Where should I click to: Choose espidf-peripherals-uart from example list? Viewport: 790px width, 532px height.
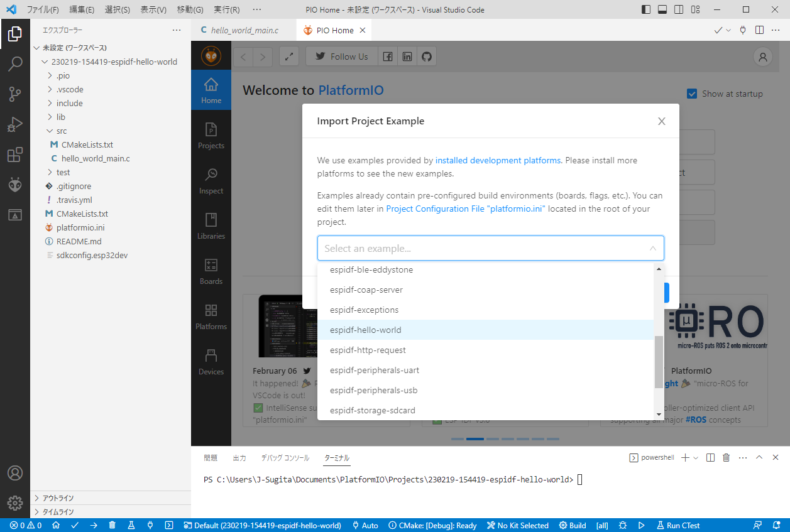(486, 370)
